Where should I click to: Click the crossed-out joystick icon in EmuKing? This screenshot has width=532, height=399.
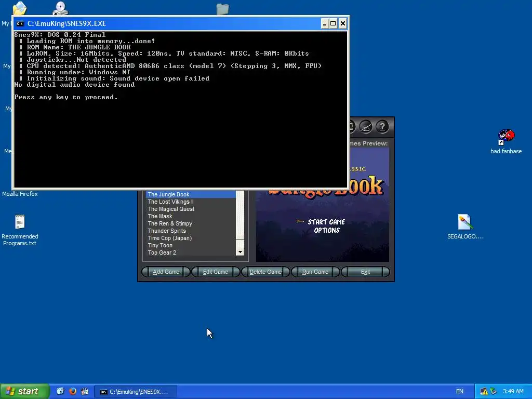(365, 127)
